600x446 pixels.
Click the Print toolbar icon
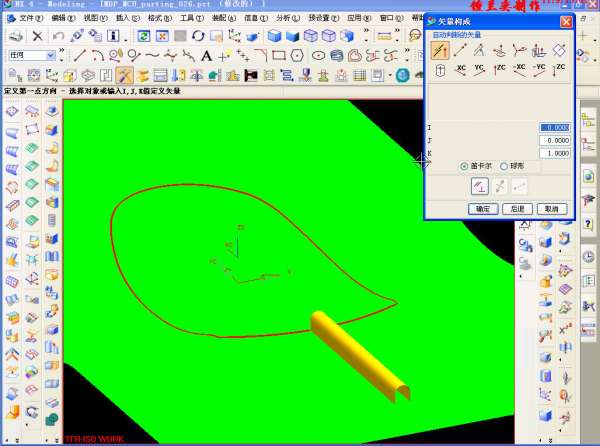coord(16,36)
